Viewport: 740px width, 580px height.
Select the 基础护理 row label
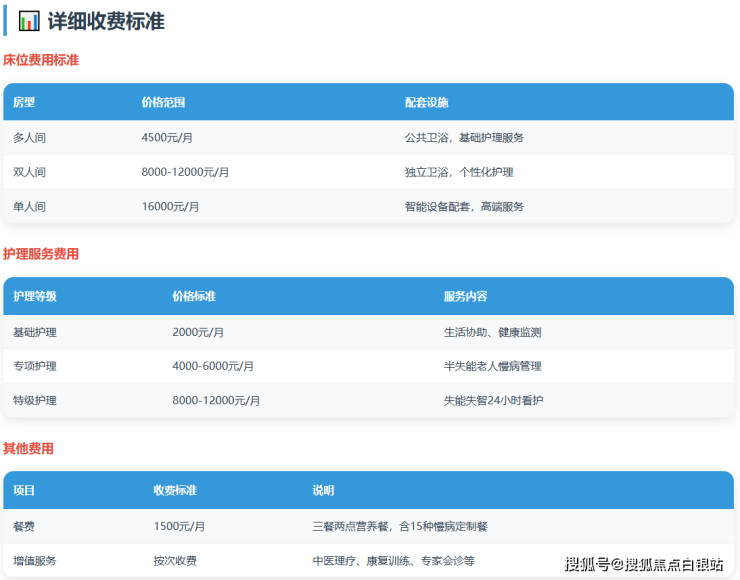pyautogui.click(x=35, y=332)
